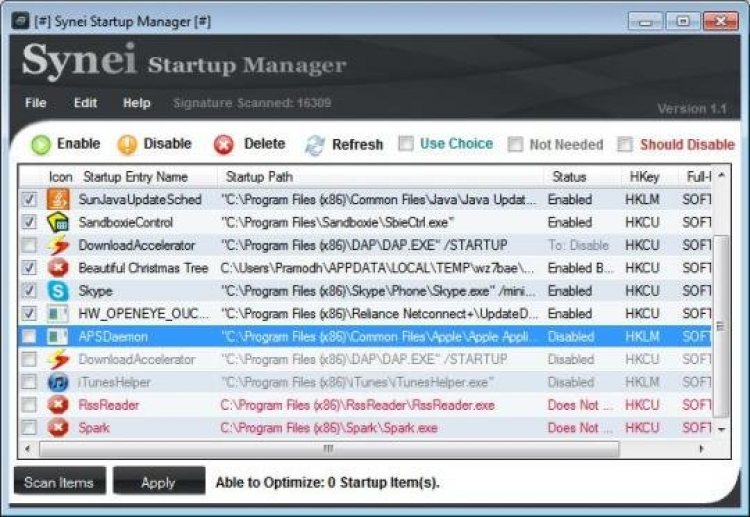Open the File menu
750x517 pixels.
35,103
